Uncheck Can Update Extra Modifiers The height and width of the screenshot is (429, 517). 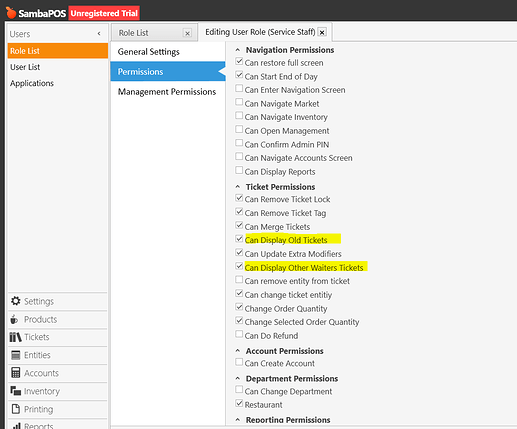point(239,252)
